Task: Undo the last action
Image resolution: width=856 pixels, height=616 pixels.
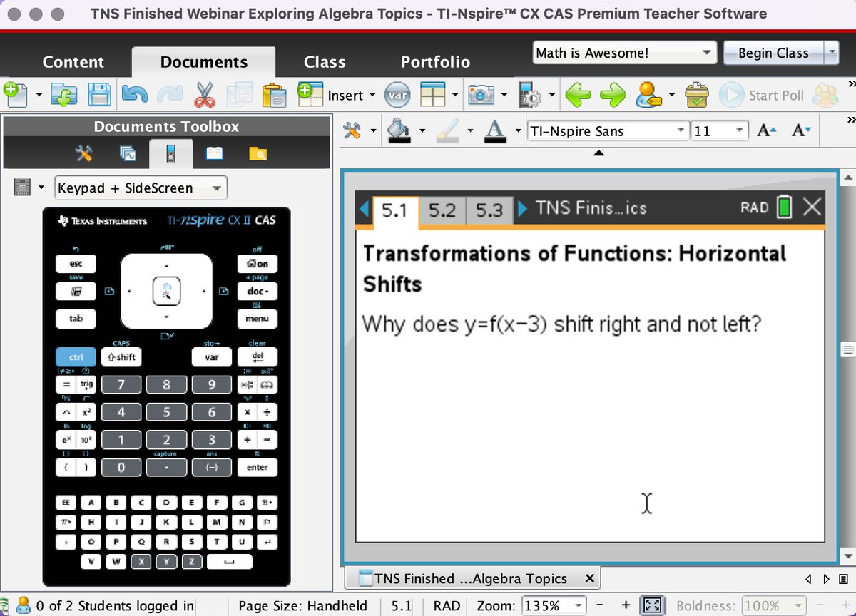Action: click(134, 95)
